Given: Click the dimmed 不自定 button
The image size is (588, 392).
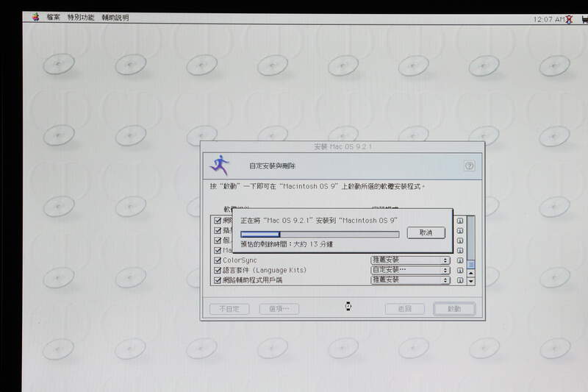Looking at the screenshot, I should [x=229, y=309].
